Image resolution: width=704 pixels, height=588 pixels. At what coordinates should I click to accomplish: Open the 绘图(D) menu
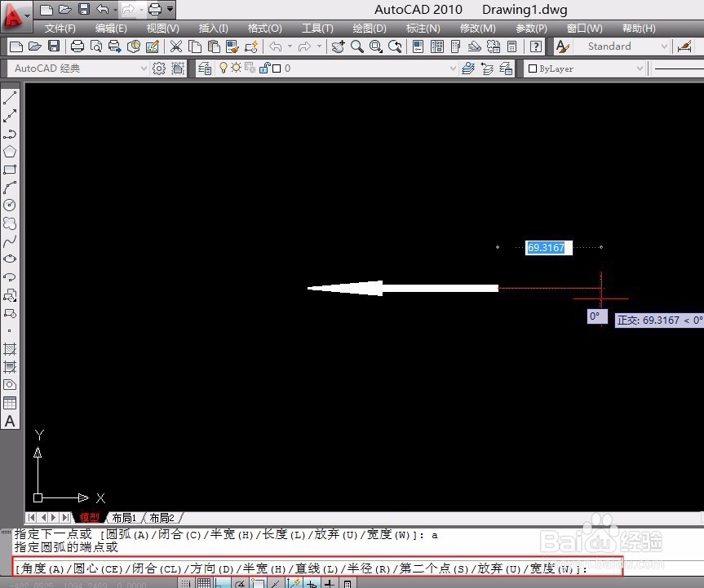pyautogui.click(x=370, y=29)
